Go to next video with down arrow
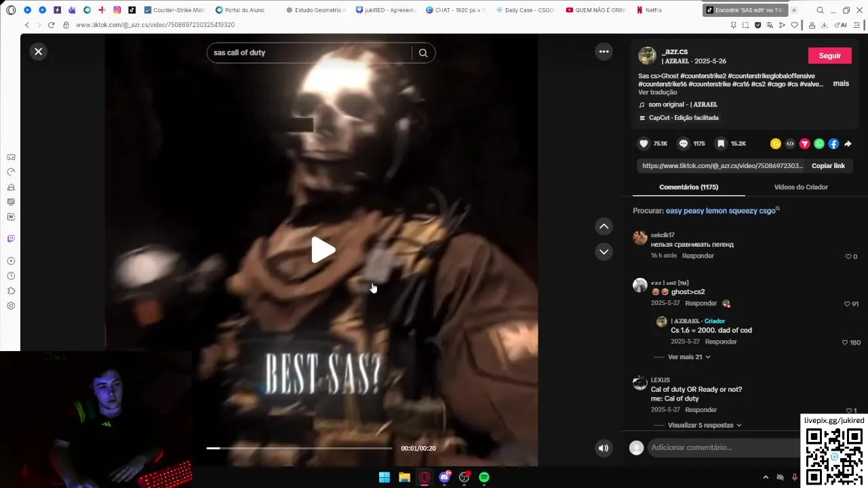The width and height of the screenshot is (868, 488). [x=604, y=251]
